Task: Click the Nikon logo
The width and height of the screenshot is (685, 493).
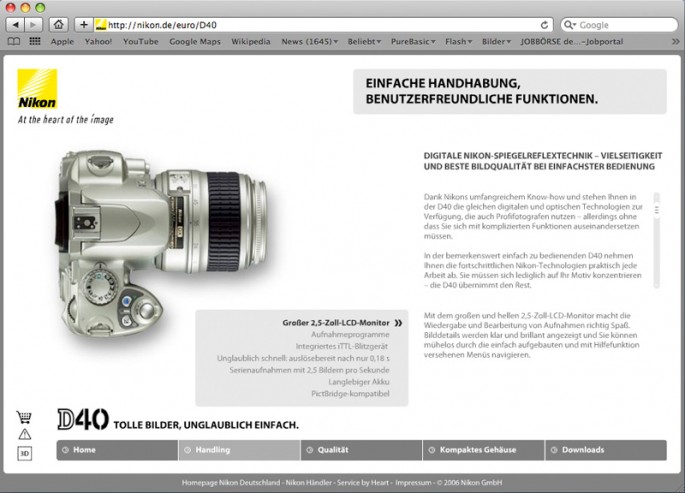Action: [37, 89]
